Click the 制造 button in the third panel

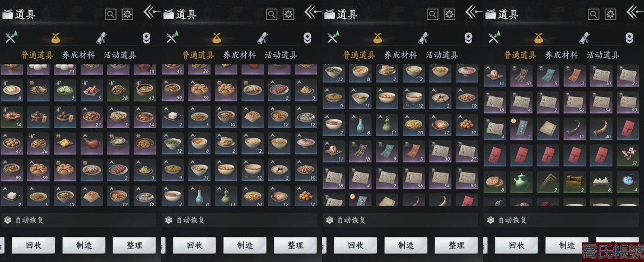[x=406, y=246]
